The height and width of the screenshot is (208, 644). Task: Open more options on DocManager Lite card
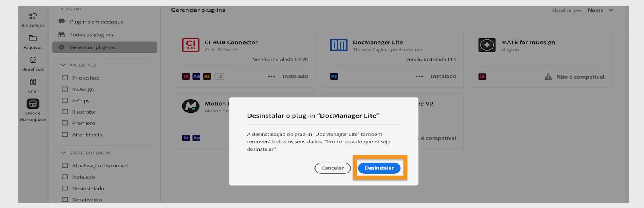419,76
